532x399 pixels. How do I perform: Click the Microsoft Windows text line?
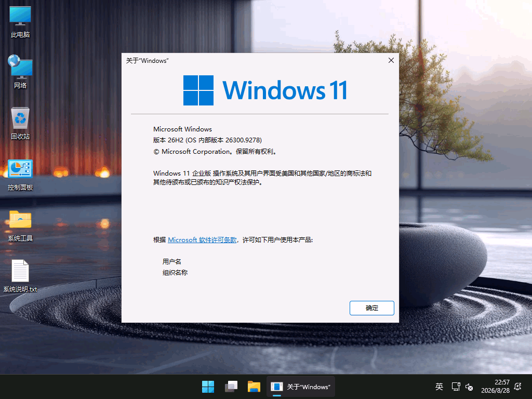click(x=182, y=129)
